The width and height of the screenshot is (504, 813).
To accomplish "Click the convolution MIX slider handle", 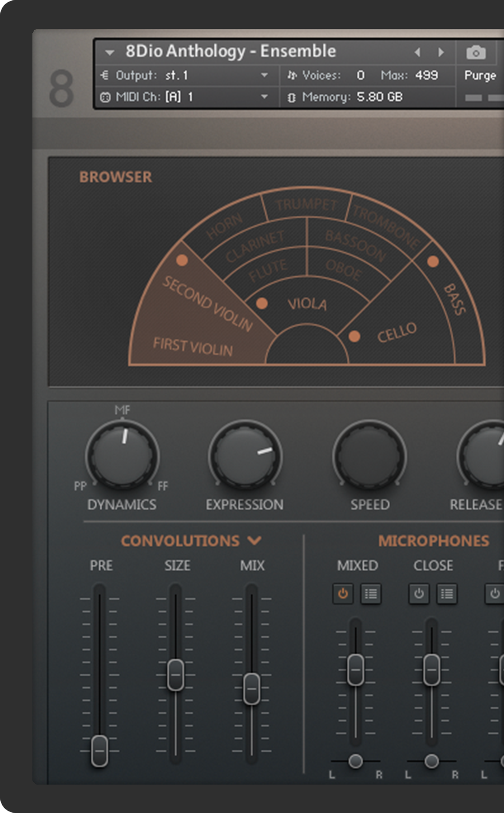I will click(252, 689).
